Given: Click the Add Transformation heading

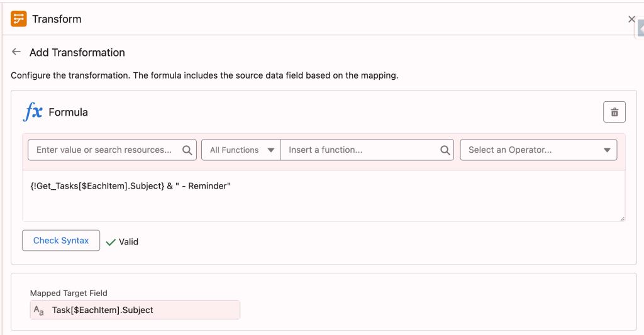Looking at the screenshot, I should [77, 52].
